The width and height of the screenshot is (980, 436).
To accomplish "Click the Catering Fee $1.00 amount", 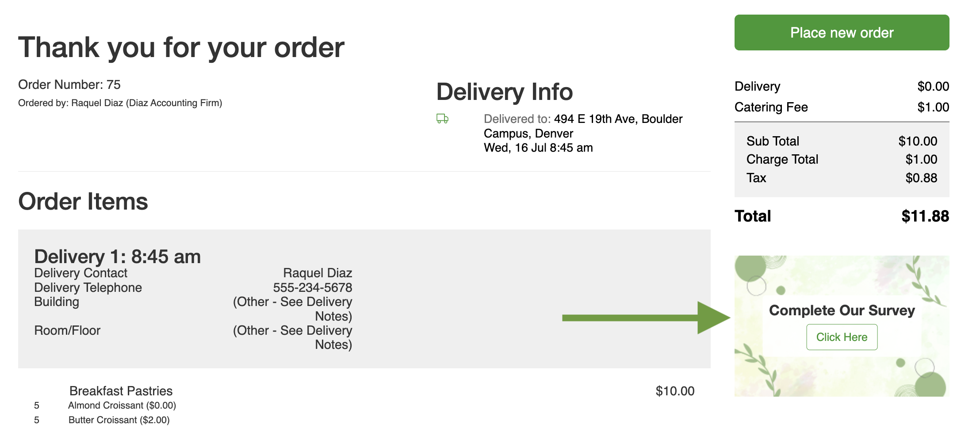I will pos(933,107).
